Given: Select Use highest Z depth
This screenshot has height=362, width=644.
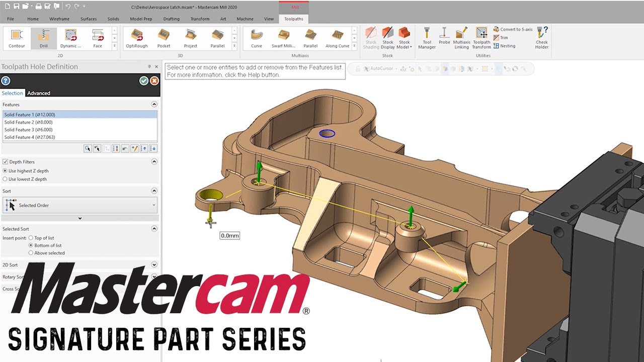Looking at the screenshot, I should 5,171.
